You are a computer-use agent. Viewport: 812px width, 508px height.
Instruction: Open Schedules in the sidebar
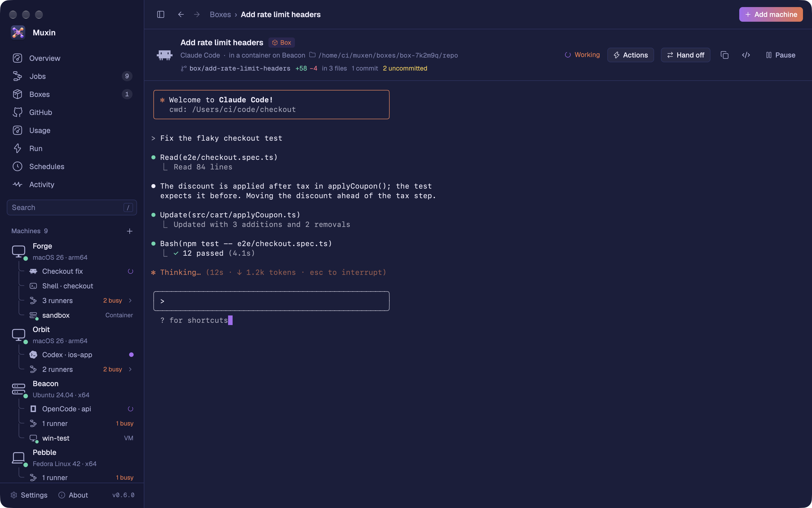tap(72, 166)
